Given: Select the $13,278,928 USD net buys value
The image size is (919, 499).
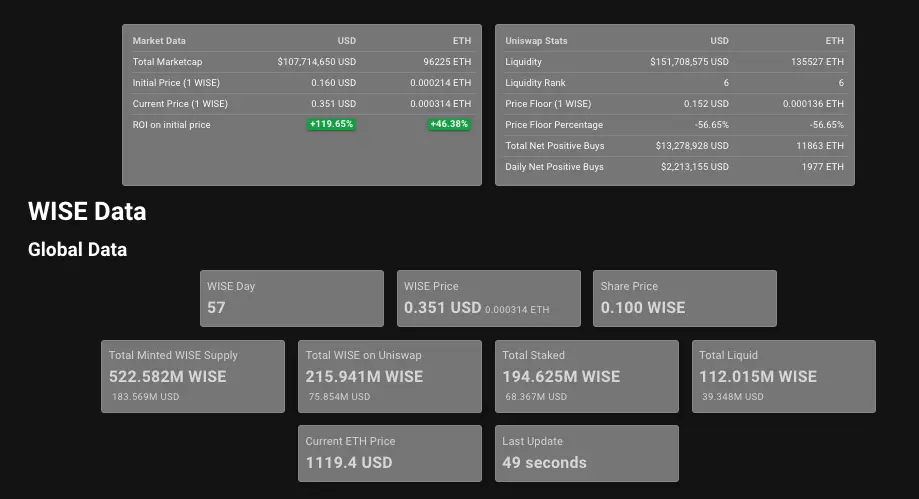Looking at the screenshot, I should (692, 145).
